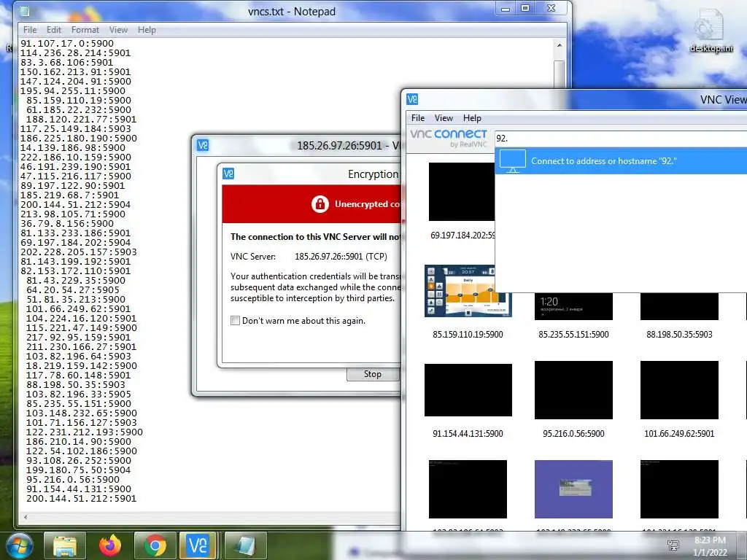Open Notepad File menu
The width and height of the screenshot is (747, 560).
pos(30,29)
